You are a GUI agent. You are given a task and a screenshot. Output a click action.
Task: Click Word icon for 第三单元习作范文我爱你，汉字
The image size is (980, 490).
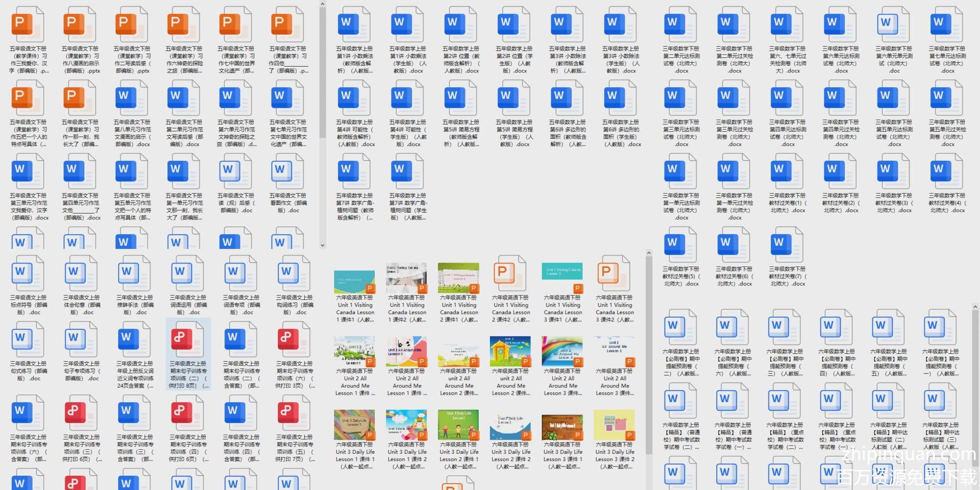click(28, 171)
